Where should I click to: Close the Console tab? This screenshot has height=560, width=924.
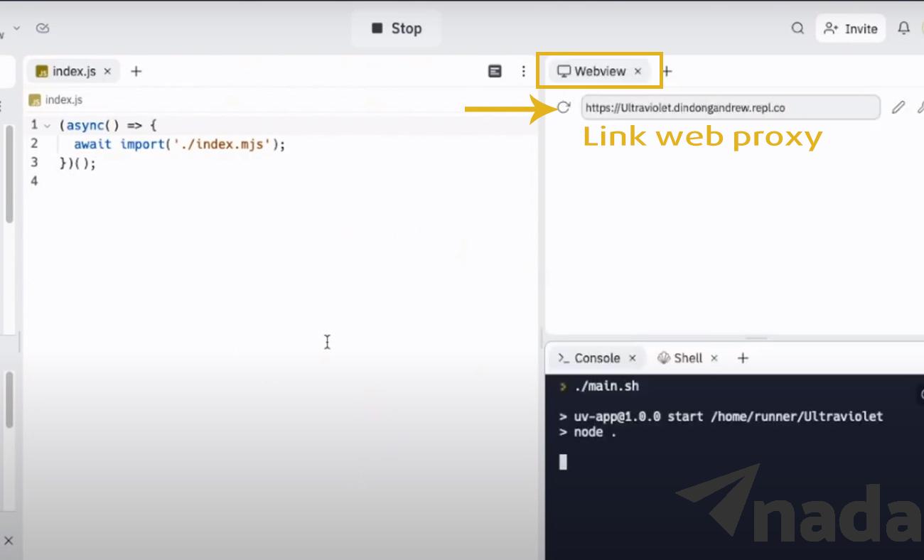pyautogui.click(x=632, y=358)
